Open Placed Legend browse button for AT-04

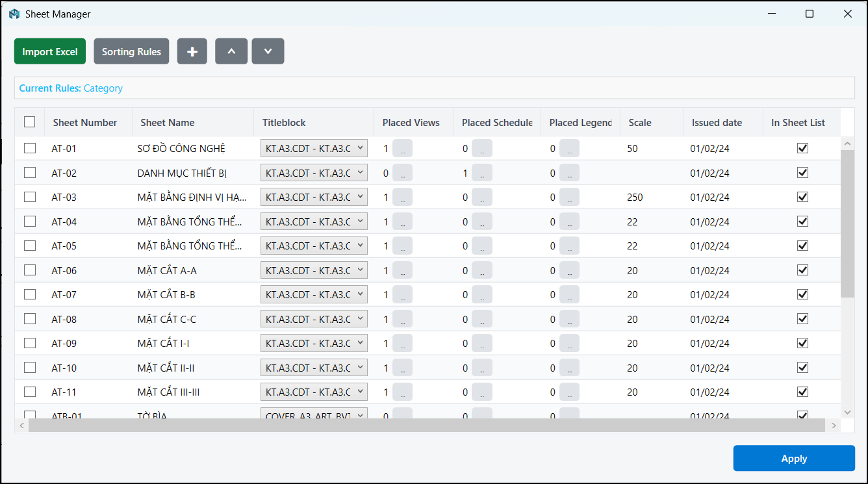569,222
